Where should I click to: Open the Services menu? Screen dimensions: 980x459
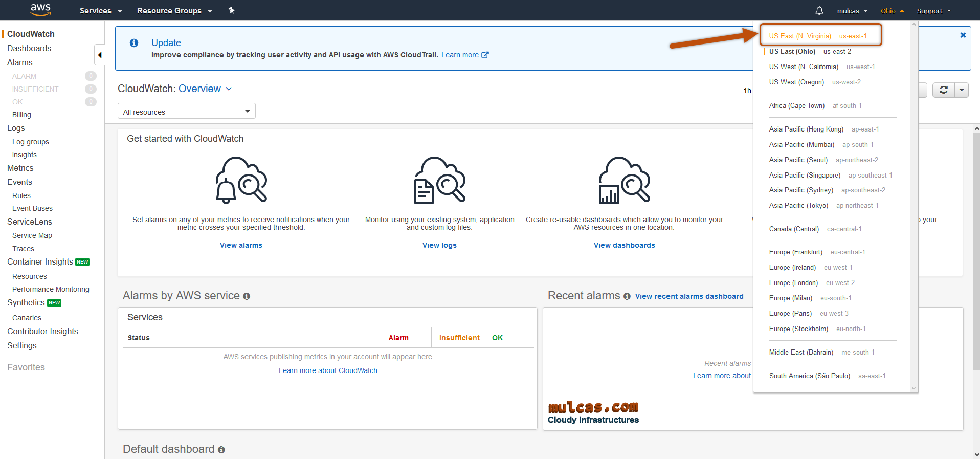pos(101,11)
